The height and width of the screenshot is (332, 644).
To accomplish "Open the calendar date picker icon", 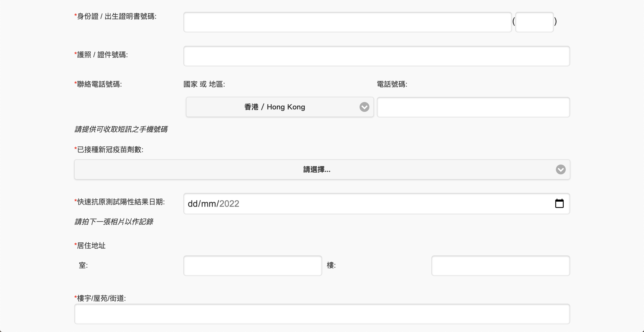I will click(559, 203).
